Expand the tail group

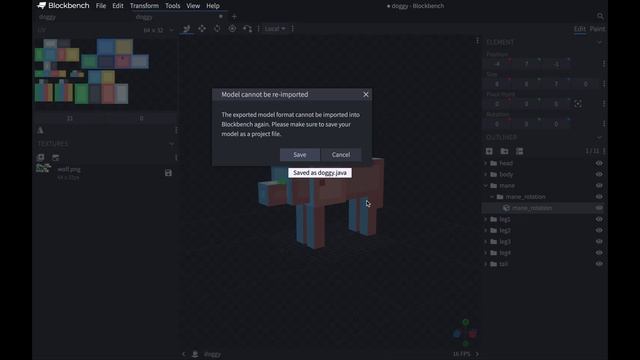tap(486, 264)
